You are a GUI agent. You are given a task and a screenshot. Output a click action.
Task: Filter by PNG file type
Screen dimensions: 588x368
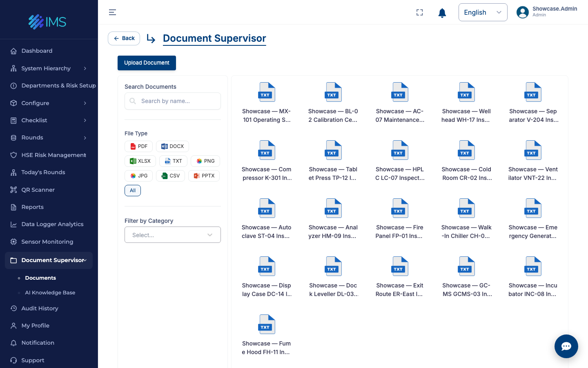(x=205, y=161)
